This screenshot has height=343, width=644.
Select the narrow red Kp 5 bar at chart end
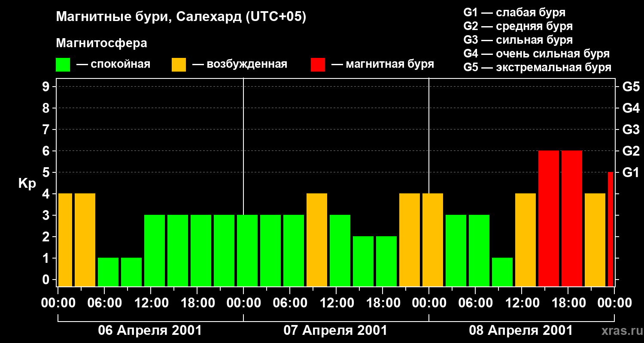point(611,229)
